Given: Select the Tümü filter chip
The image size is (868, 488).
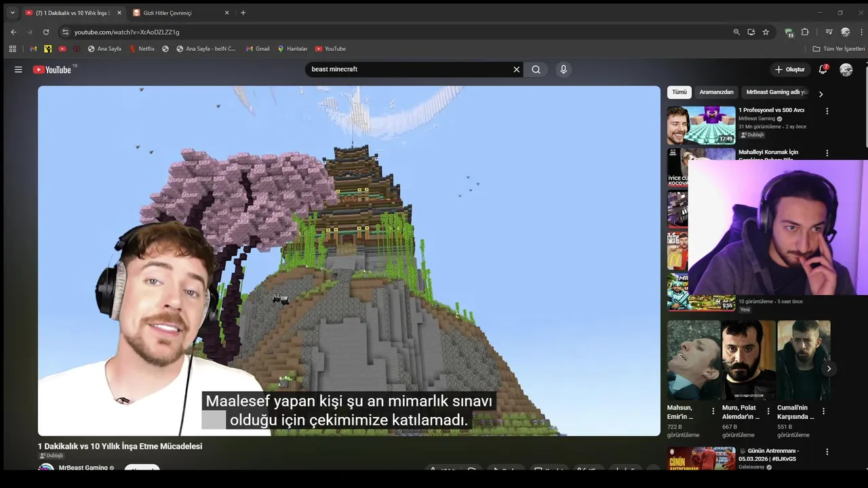Looking at the screenshot, I should pyautogui.click(x=679, y=92).
